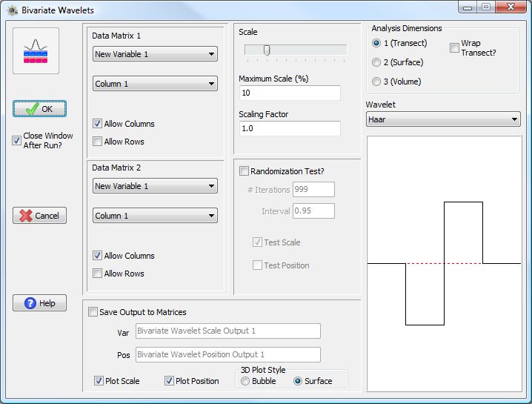The width and height of the screenshot is (532, 404).
Task: Click the Scale slider thumb
Action: point(267,50)
